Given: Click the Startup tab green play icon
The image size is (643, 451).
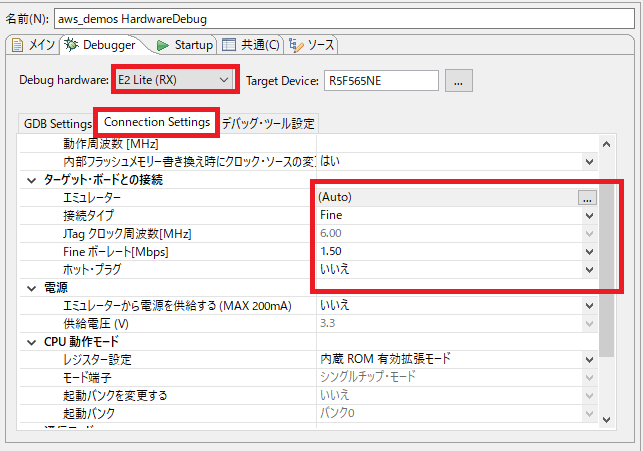Looking at the screenshot, I should pyautogui.click(x=162, y=45).
